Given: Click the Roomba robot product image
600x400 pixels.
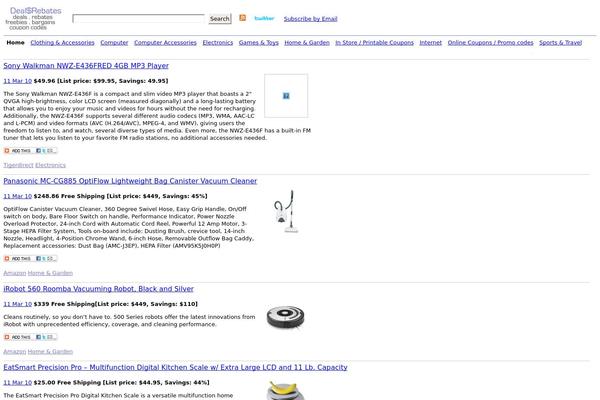Looking at the screenshot, I should [x=286, y=317].
